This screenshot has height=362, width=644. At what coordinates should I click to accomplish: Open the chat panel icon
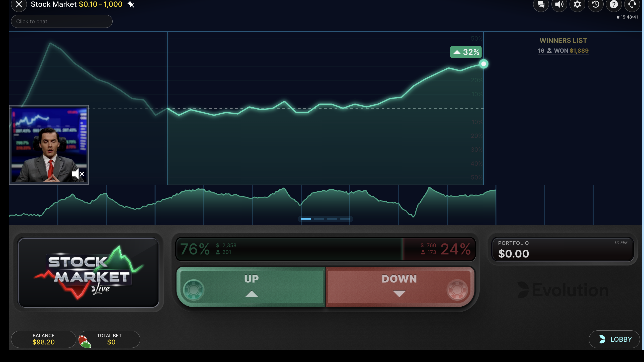tap(541, 5)
